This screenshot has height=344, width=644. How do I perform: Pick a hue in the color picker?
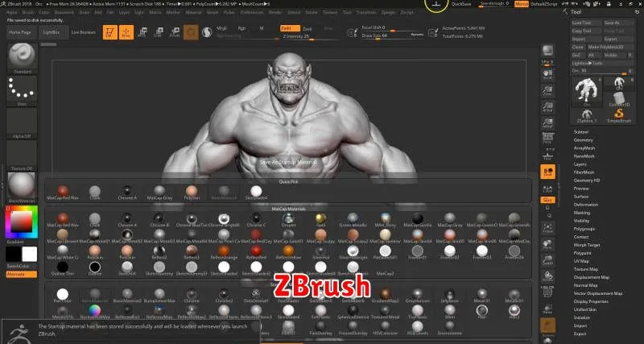pyautogui.click(x=22, y=222)
